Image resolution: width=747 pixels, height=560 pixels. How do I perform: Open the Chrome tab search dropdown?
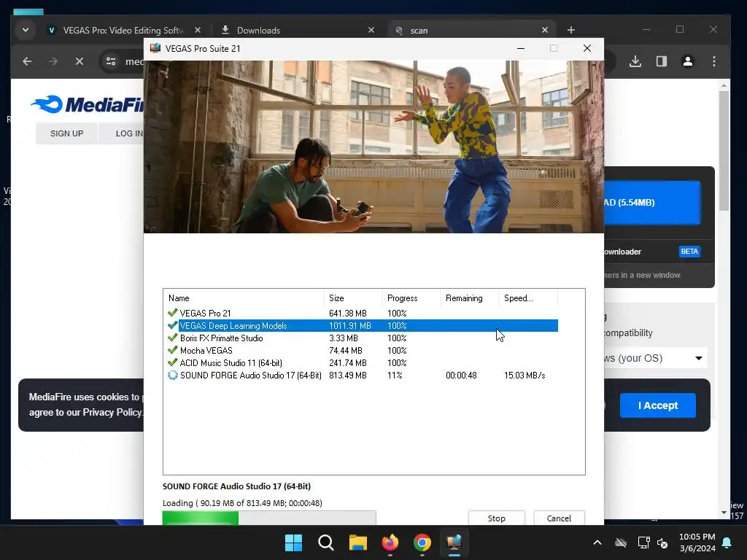[26, 30]
